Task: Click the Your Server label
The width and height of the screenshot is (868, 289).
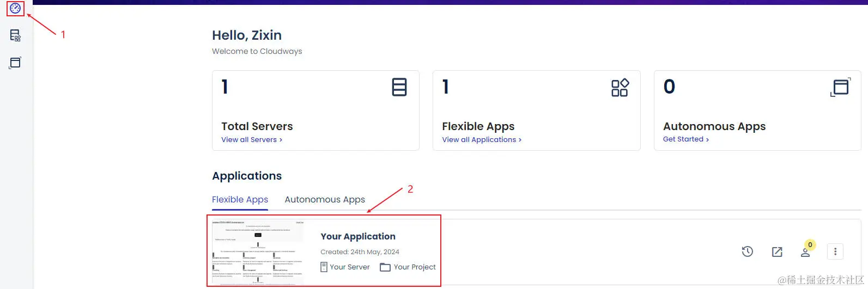Action: click(345, 267)
